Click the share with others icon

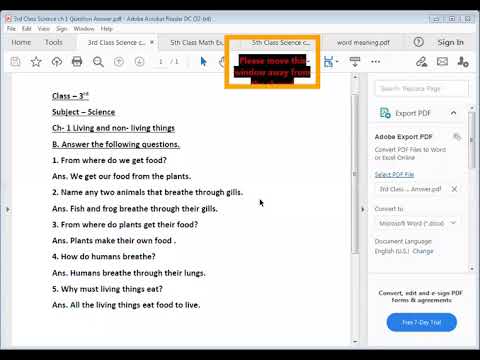tap(463, 62)
